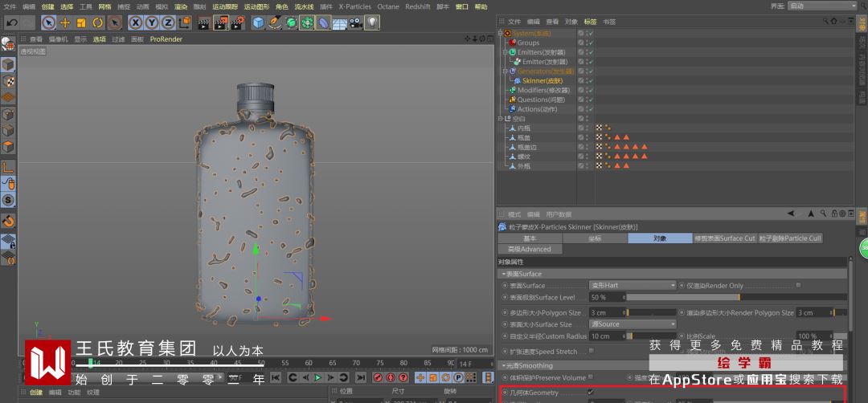Collapse the 表面Surface section
868x403 pixels.
click(504, 274)
